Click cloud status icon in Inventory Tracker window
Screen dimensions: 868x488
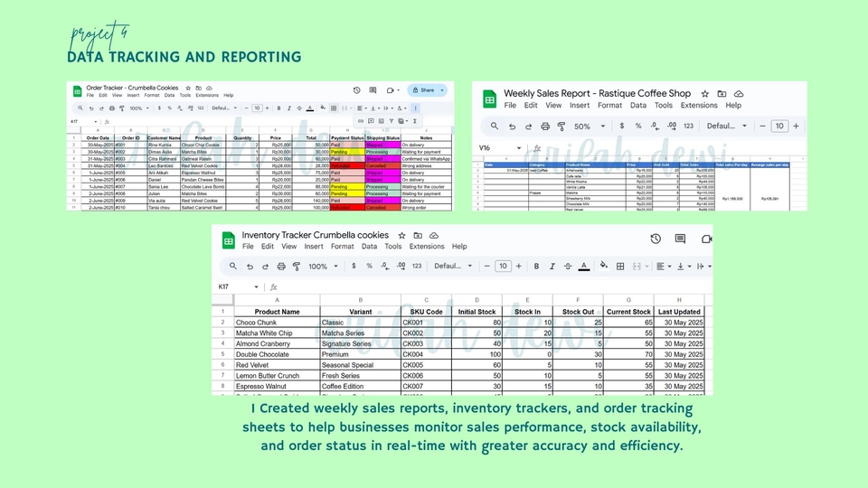[x=434, y=235]
